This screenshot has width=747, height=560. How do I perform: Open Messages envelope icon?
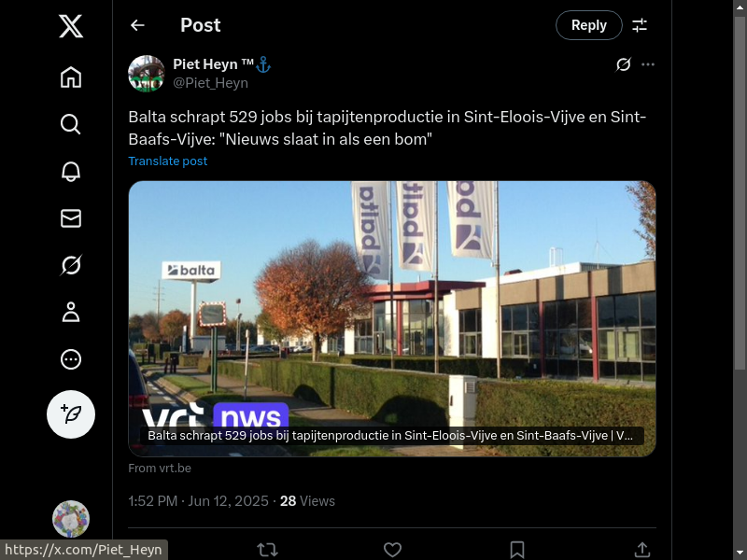point(71,218)
